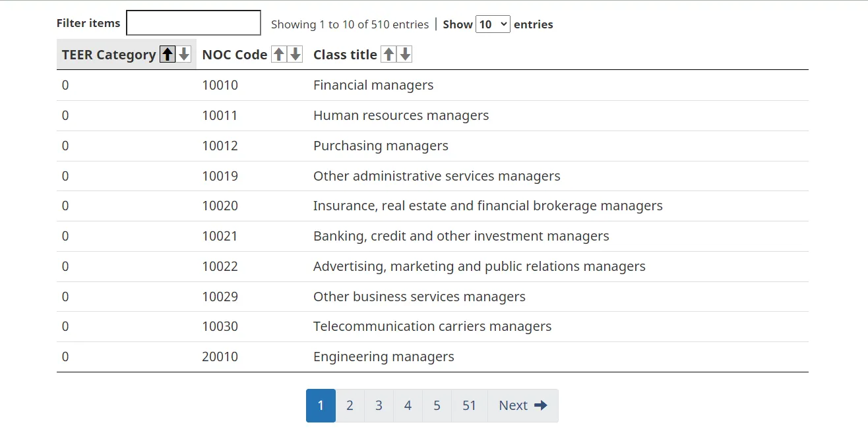The width and height of the screenshot is (868, 435).
Task: Open the Show entries count dropdown
Action: [x=493, y=24]
